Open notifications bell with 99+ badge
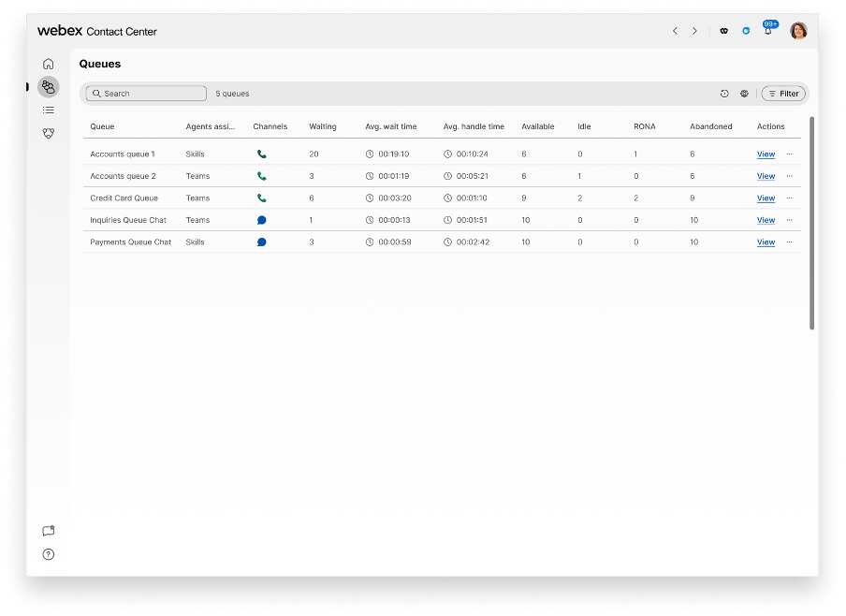The image size is (846, 616). tap(768, 28)
